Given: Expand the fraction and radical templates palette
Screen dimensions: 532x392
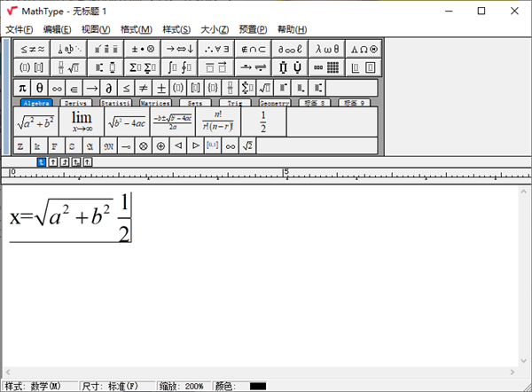Looking at the screenshot, I should pyautogui.click(x=66, y=67).
